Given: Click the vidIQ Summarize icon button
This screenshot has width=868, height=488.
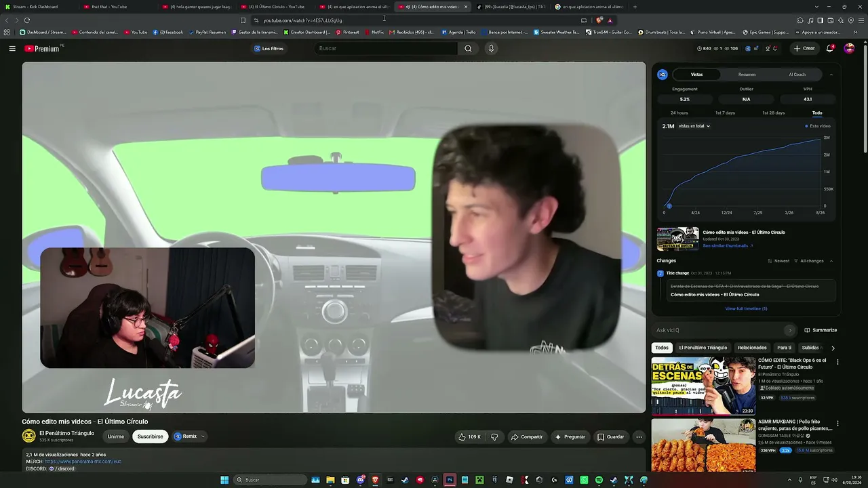Looking at the screenshot, I should click(821, 330).
